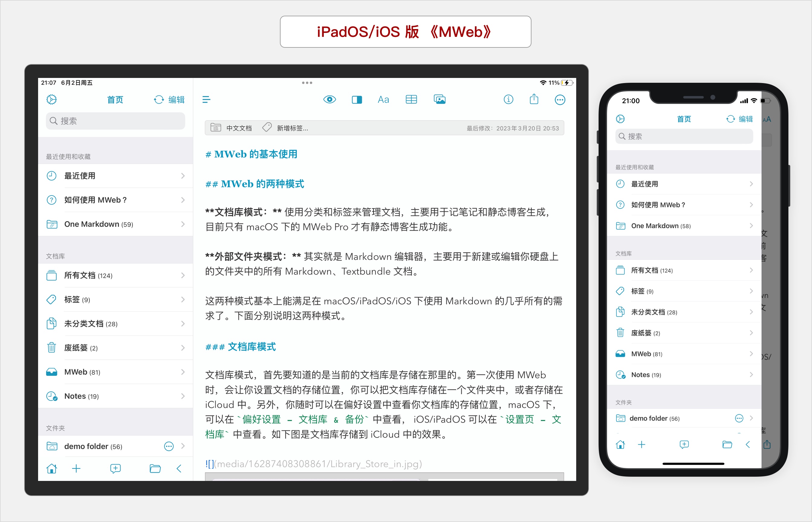
Task: Open Notes (19) on iPhone
Action: [684, 375]
